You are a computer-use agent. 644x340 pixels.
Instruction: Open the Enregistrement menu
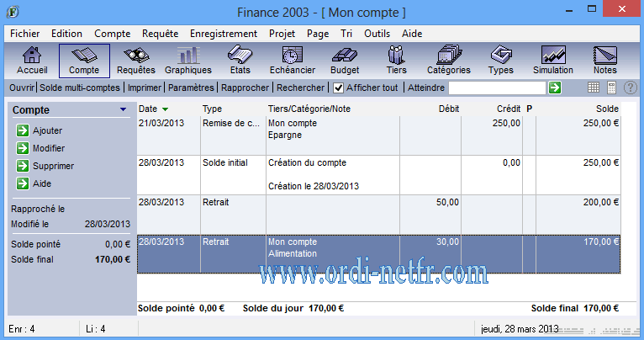(224, 34)
